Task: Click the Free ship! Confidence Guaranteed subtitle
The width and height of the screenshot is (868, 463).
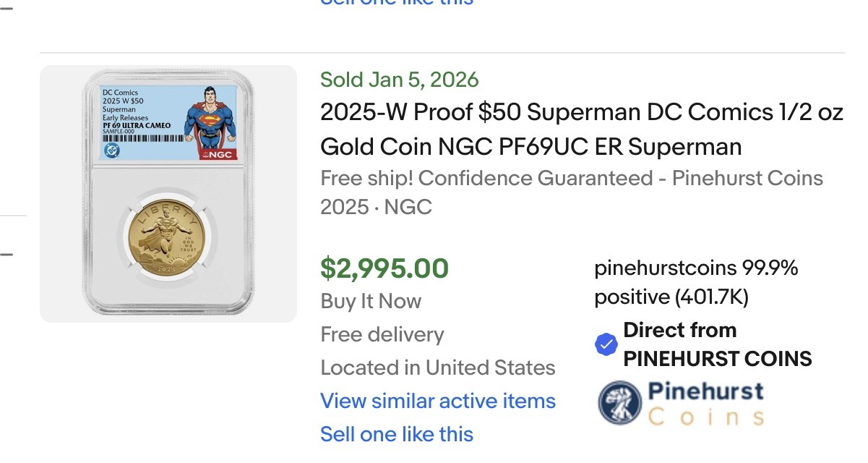Action: 572,178
